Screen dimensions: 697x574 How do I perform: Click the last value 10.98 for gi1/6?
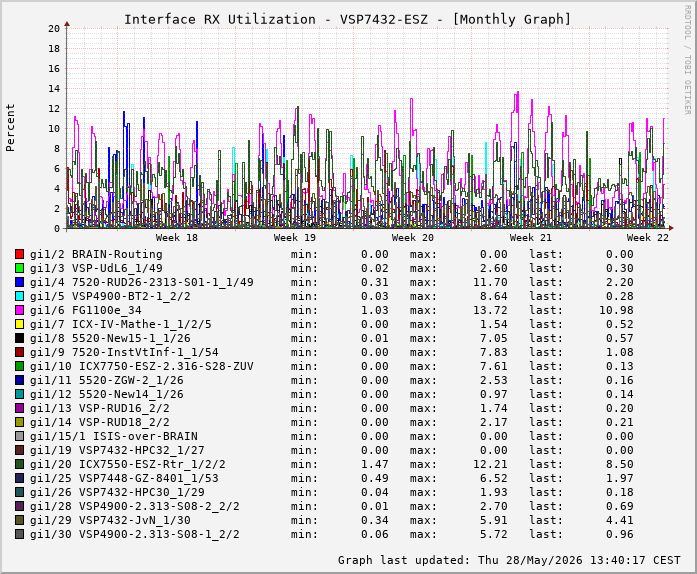(616, 310)
